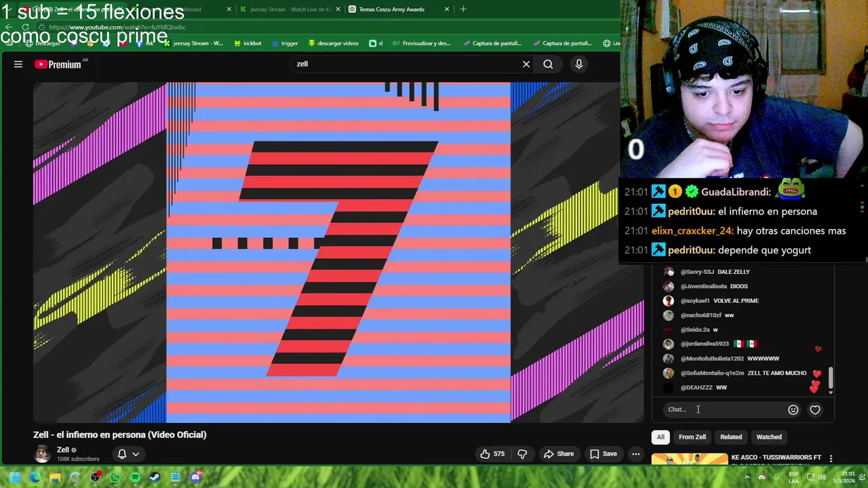Click @JovenRealissta 'DIOOS' chat message

pos(707,286)
